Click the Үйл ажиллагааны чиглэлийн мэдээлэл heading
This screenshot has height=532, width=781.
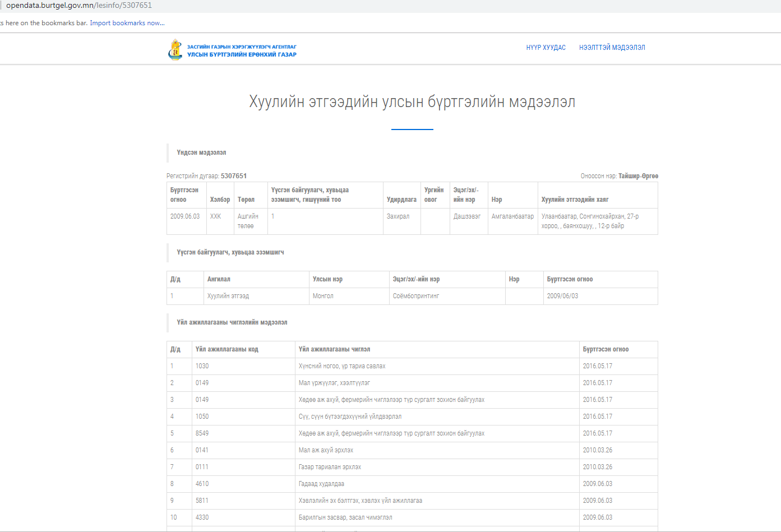pyautogui.click(x=232, y=322)
